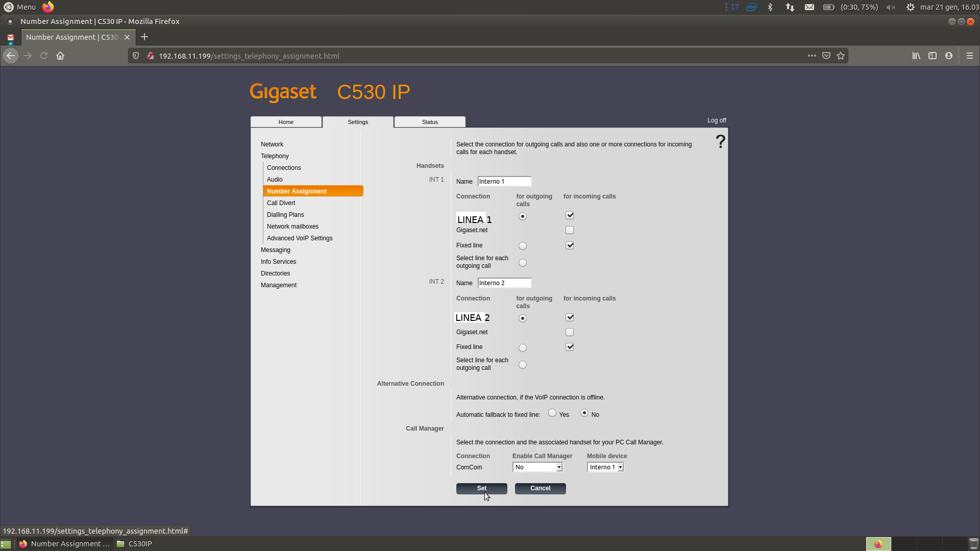Enable Gigaset.net incoming calls for INT 1

tap(570, 230)
